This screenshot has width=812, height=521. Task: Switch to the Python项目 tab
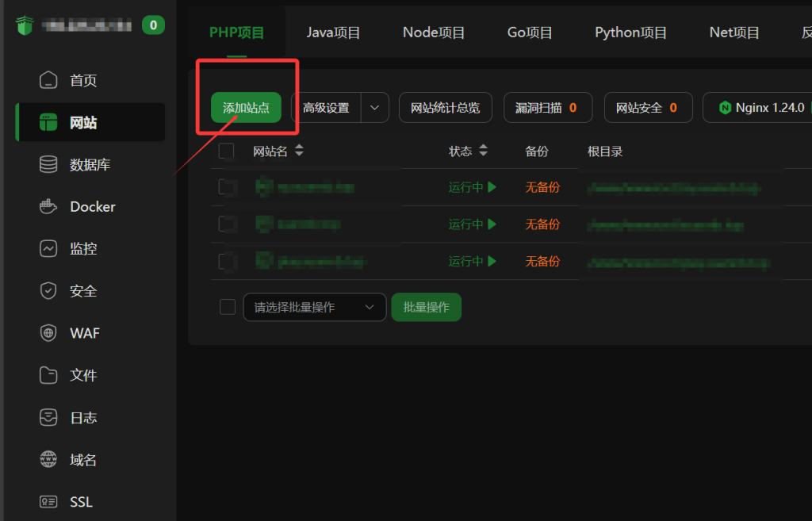(x=630, y=33)
